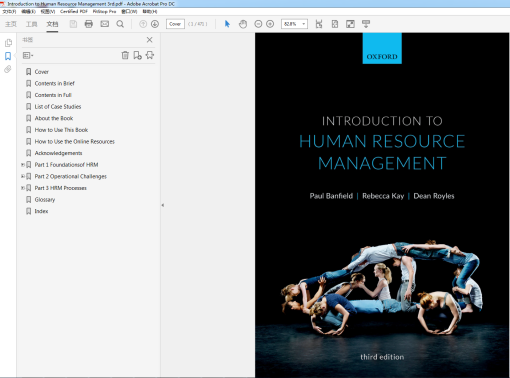Screen dimensions: 510x378
Task: Open the zoom percentage dropdown
Action: [x=303, y=24]
